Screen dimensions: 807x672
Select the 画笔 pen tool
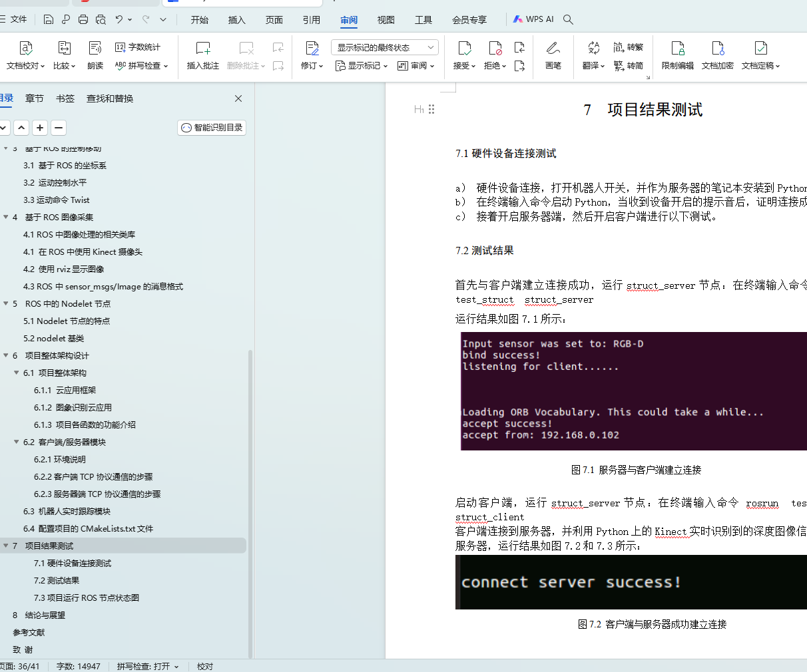click(553, 55)
